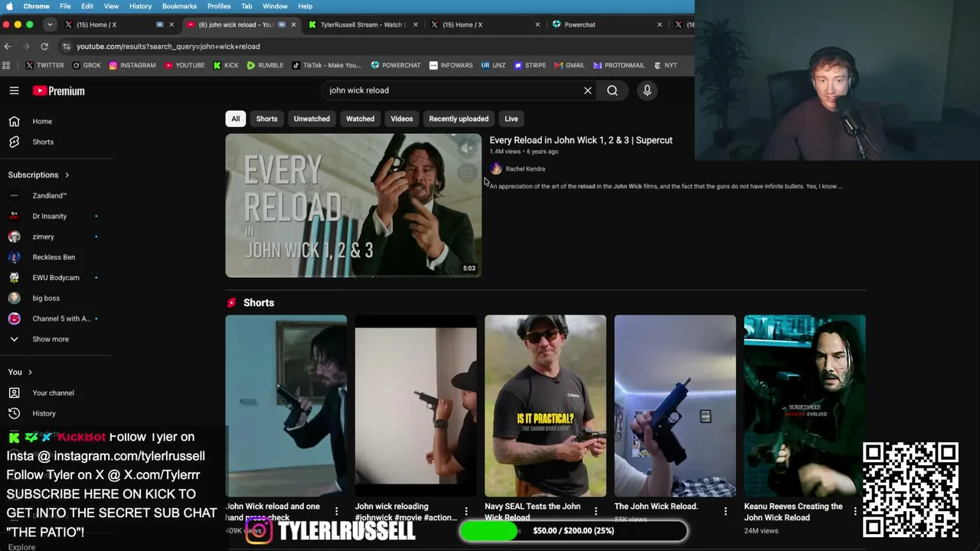Expand the Subscriptions section chevron
The image size is (980, 551).
[67, 175]
